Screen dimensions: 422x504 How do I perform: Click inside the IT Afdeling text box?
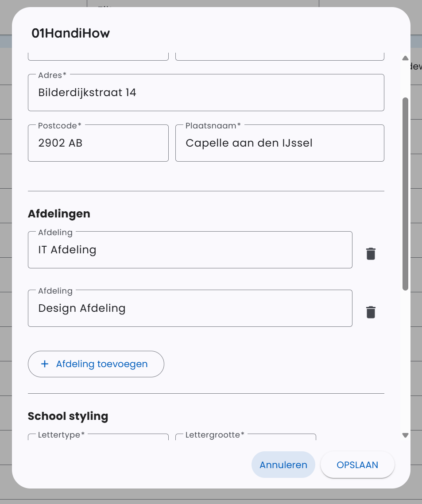(190, 249)
